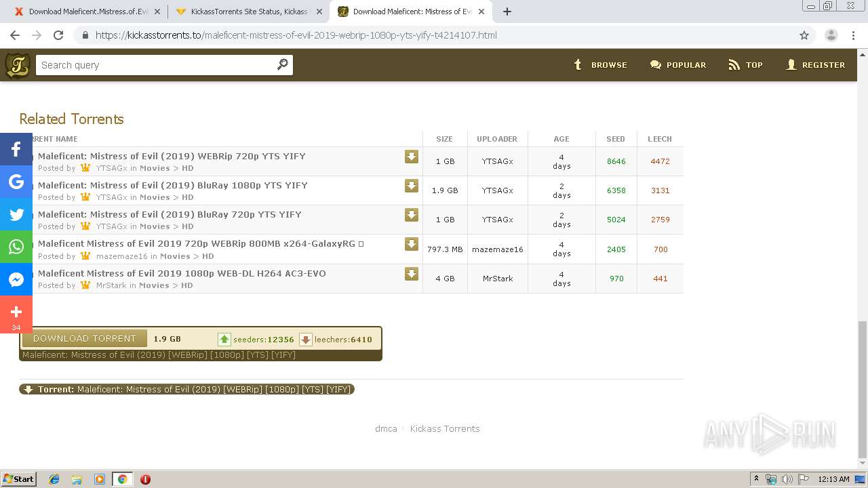Open Maleficent 1080p WEB-DL AC3-EVO link

(182, 273)
